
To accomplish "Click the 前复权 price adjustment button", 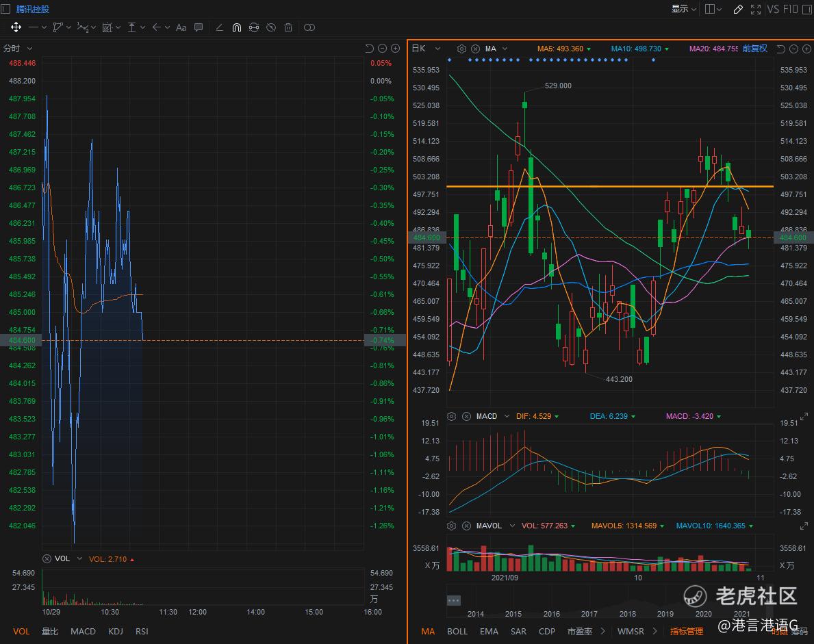I will pos(754,49).
